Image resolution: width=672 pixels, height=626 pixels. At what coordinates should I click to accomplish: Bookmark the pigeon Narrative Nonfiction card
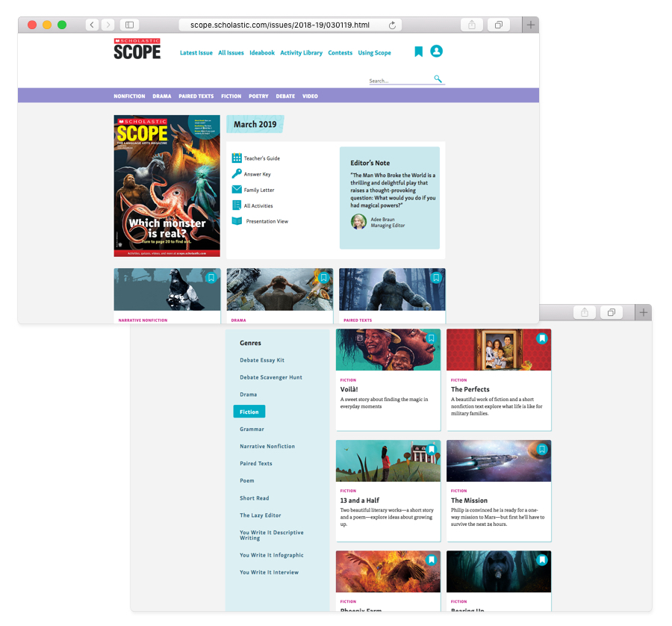click(x=211, y=278)
